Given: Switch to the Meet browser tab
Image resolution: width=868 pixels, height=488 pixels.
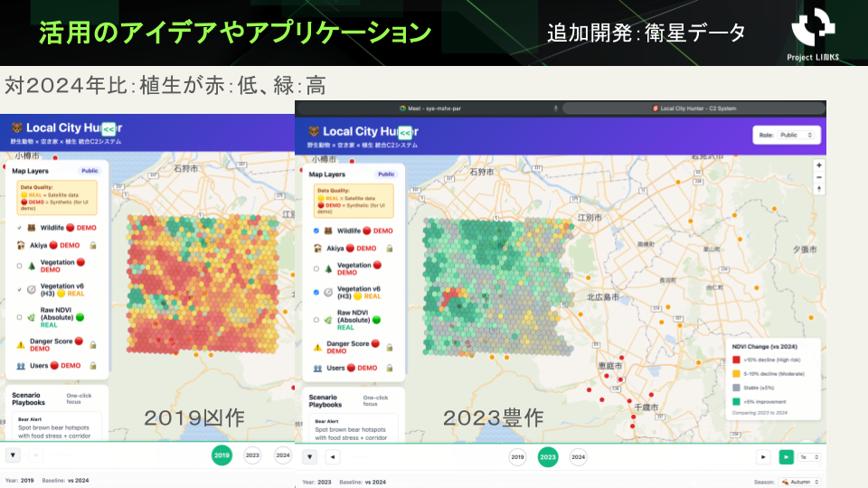Looking at the screenshot, I should (430, 108).
